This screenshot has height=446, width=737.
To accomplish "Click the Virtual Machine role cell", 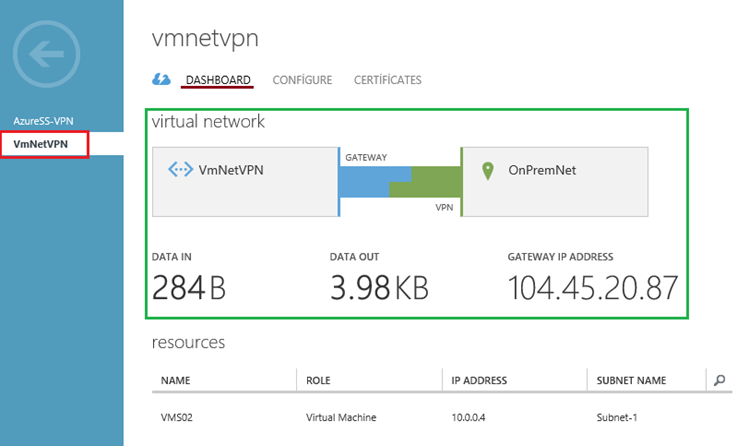I will pyautogui.click(x=341, y=417).
